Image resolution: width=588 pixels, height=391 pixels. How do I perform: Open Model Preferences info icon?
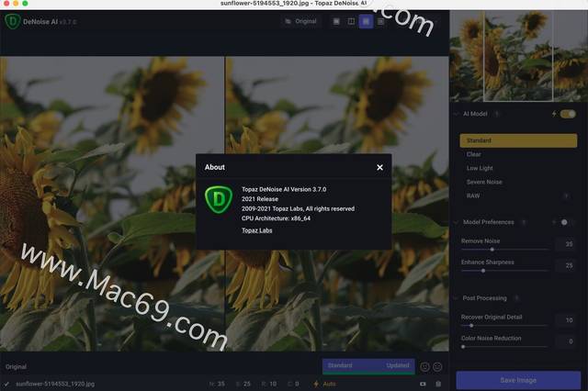[x=524, y=222]
